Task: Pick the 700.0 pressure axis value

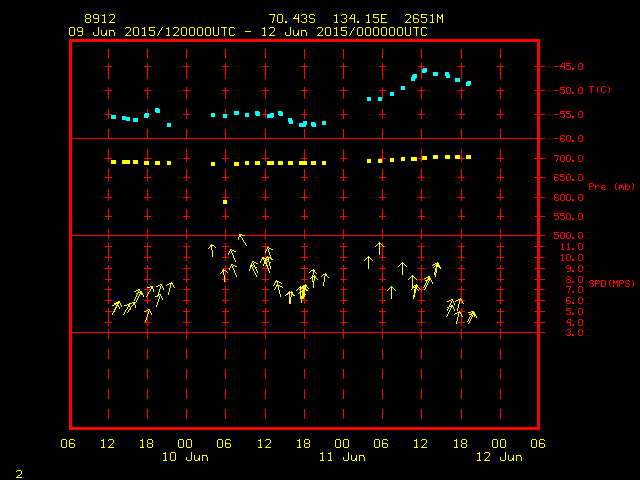Action: tap(569, 158)
